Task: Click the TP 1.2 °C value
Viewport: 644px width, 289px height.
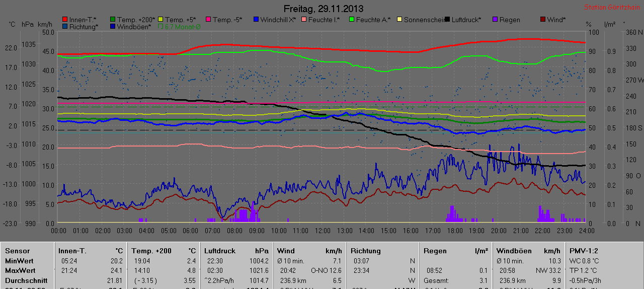Action: [584, 271]
